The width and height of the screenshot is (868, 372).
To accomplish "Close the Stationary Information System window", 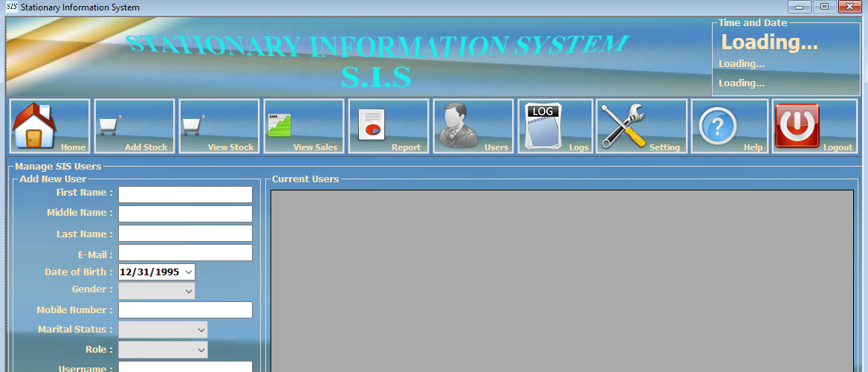I will point(850,7).
